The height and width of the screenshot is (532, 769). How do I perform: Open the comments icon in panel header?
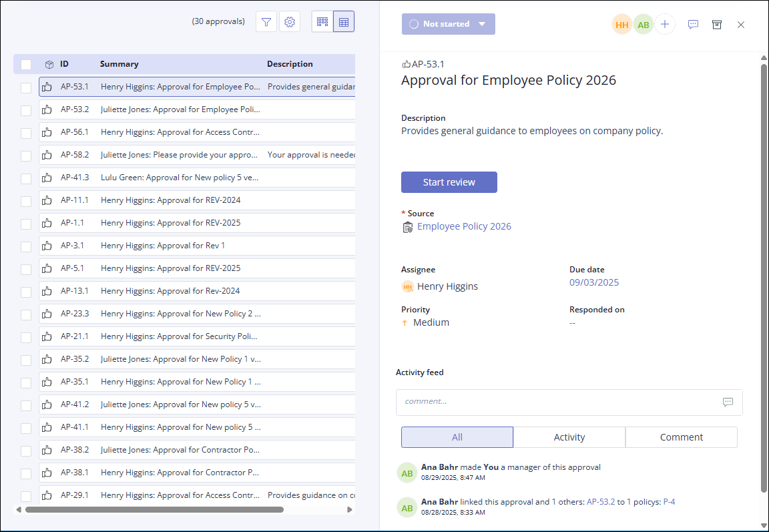[693, 25]
